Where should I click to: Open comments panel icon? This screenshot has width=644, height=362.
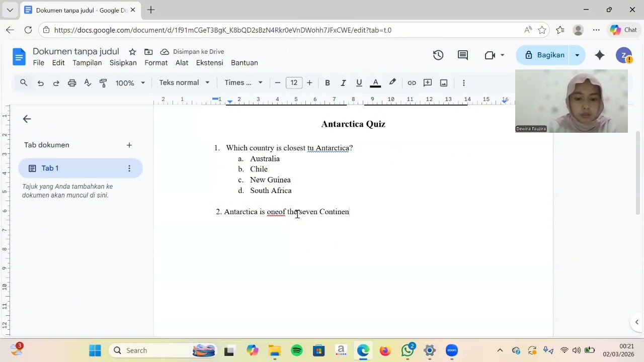[463, 55]
